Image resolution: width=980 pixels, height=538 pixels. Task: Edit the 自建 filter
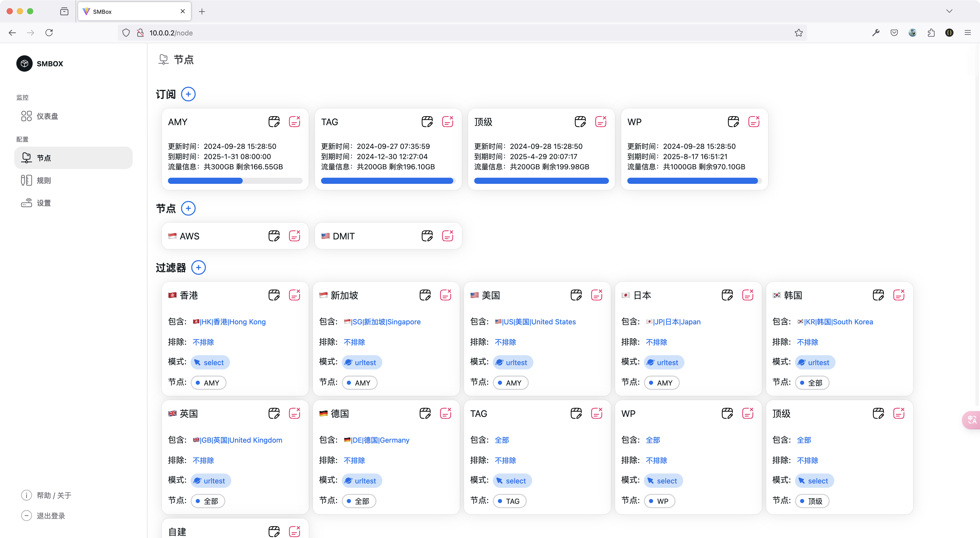tap(274, 532)
